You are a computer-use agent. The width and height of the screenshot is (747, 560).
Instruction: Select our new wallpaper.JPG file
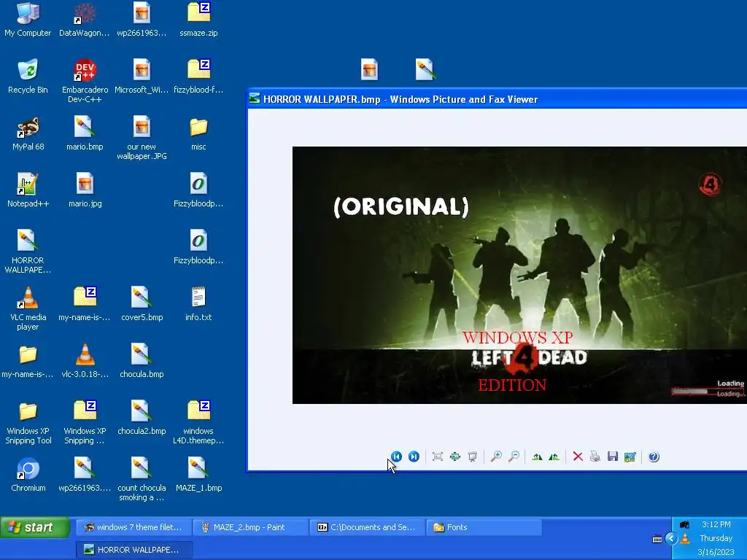click(142, 138)
